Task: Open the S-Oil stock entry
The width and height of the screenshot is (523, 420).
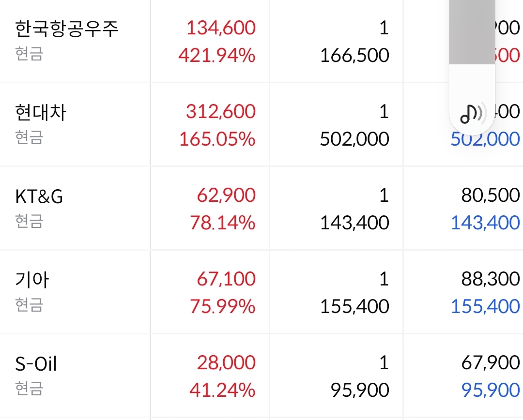Action: point(36,364)
